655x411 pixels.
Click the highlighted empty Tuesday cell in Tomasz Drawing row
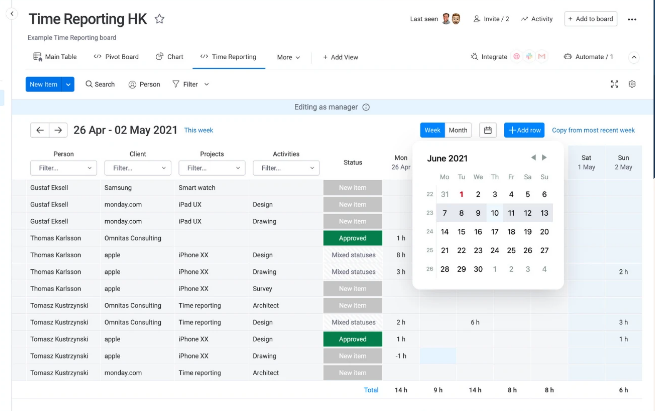438,356
